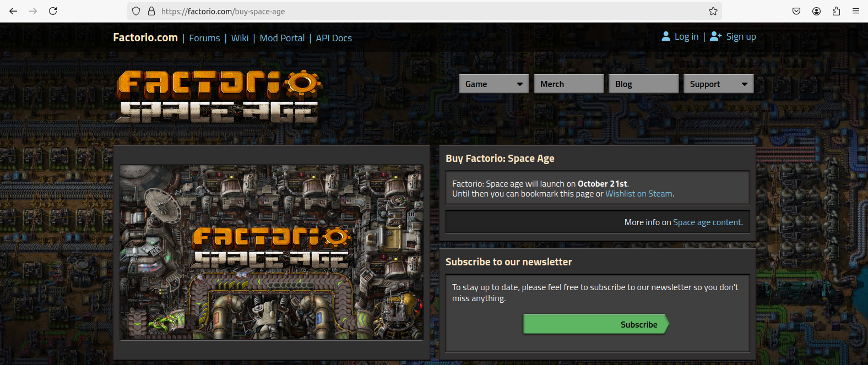This screenshot has width=868, height=365.
Task: Open the Mod Portal link
Action: (282, 38)
